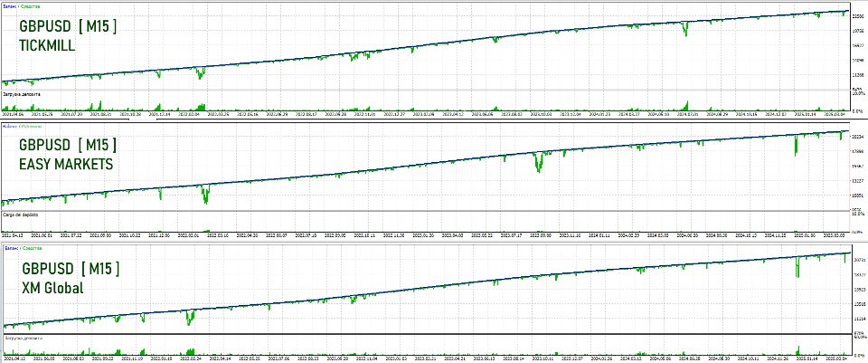
Task: Click the deep July 2024 equity drawdown spike in the TICKMILL chart
Action: tap(686, 29)
